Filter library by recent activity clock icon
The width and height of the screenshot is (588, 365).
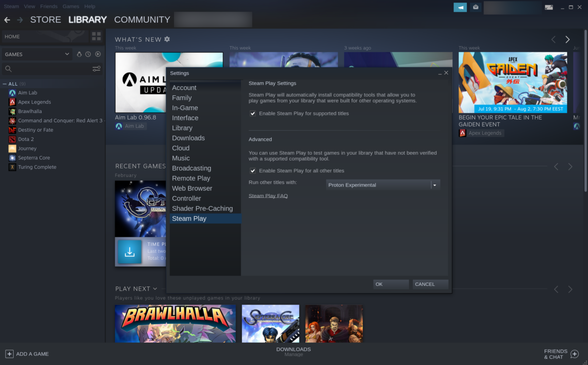[88, 54]
